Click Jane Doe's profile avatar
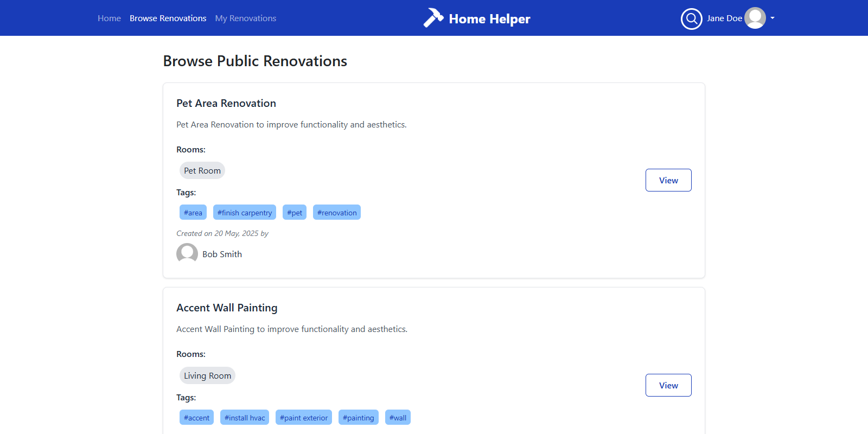 tap(755, 18)
